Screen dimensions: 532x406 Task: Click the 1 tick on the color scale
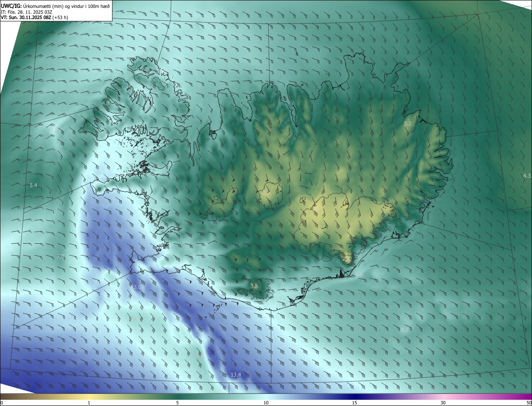(x=89, y=403)
